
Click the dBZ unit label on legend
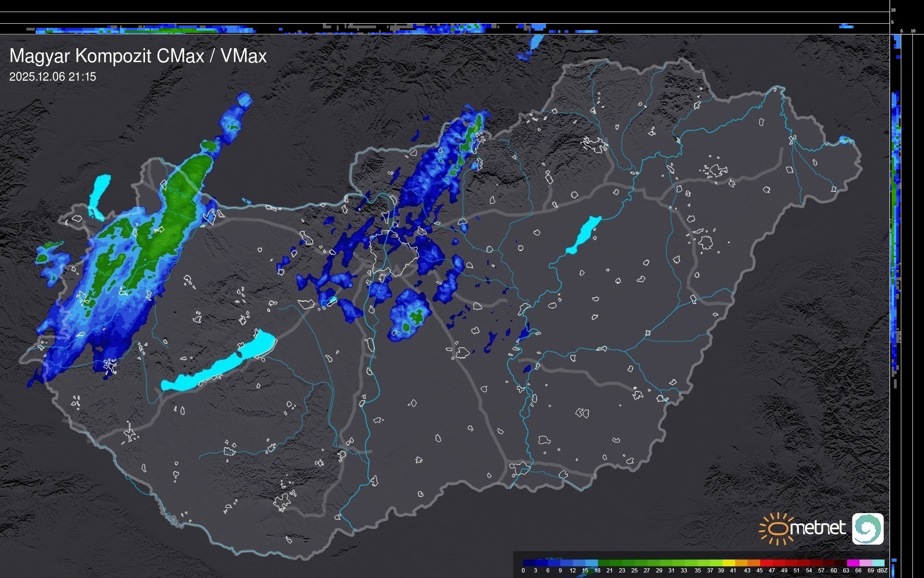click(x=882, y=571)
